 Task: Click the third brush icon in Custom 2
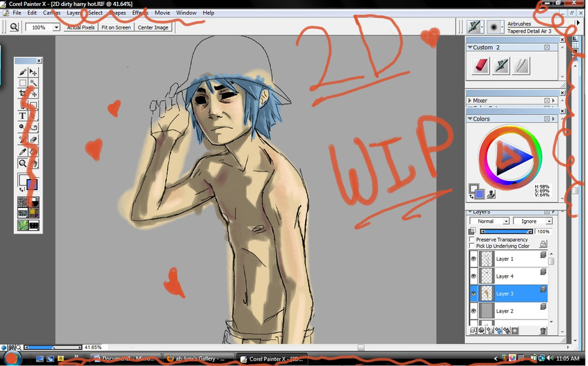pos(521,65)
